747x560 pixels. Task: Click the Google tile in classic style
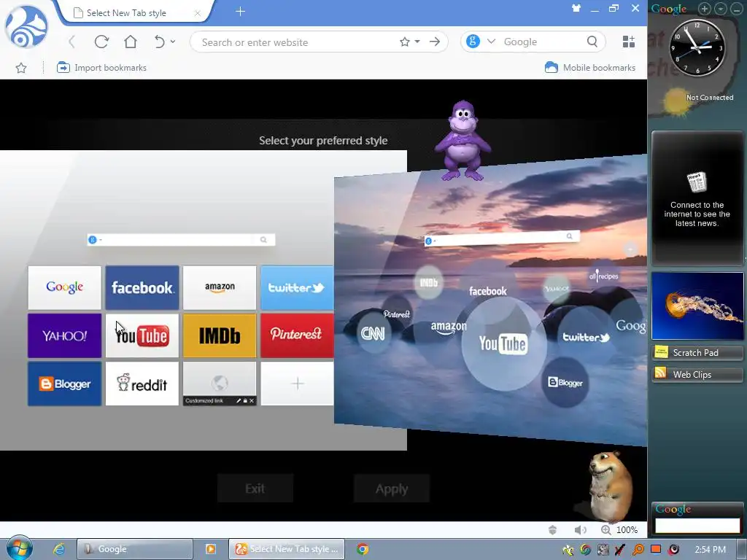pyautogui.click(x=65, y=287)
